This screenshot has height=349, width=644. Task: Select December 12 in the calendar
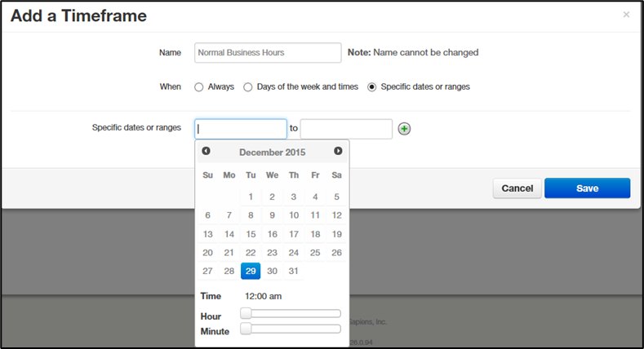pos(336,215)
